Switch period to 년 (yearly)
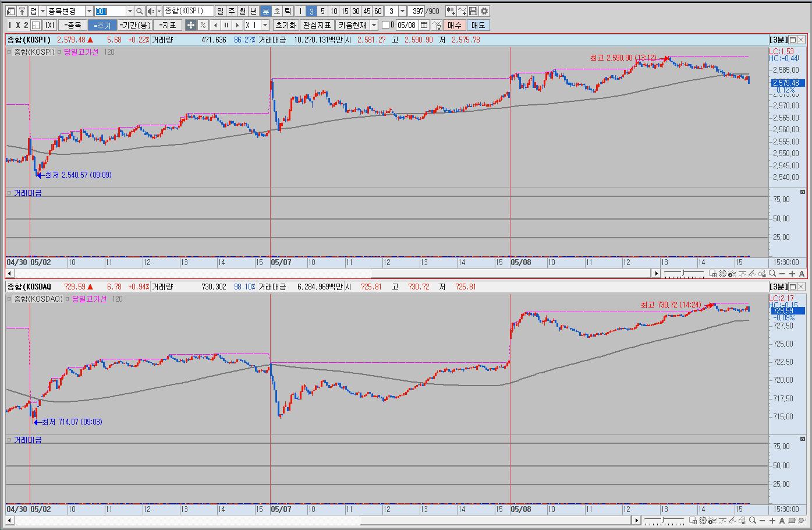The image size is (812, 530). 254,11
